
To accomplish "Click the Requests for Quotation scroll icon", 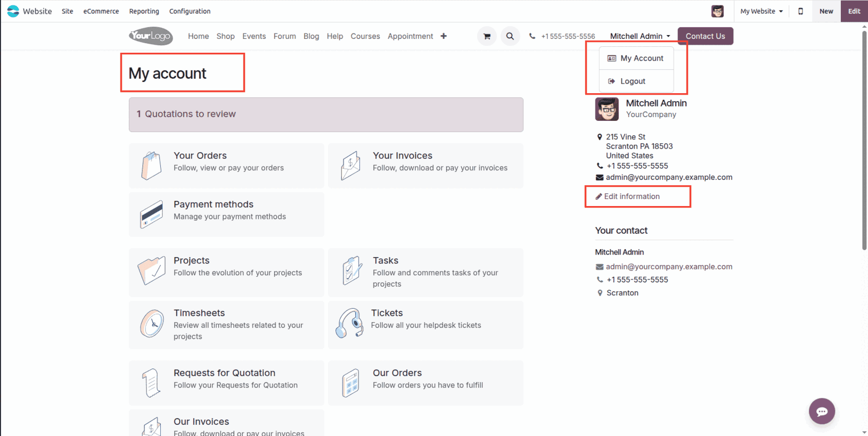I will [151, 383].
